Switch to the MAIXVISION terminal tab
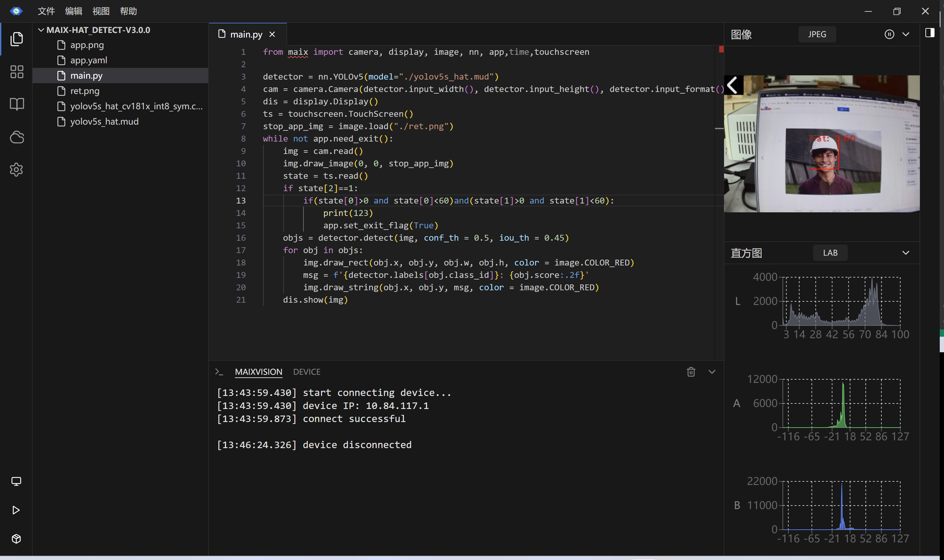944x560 pixels. coord(258,372)
